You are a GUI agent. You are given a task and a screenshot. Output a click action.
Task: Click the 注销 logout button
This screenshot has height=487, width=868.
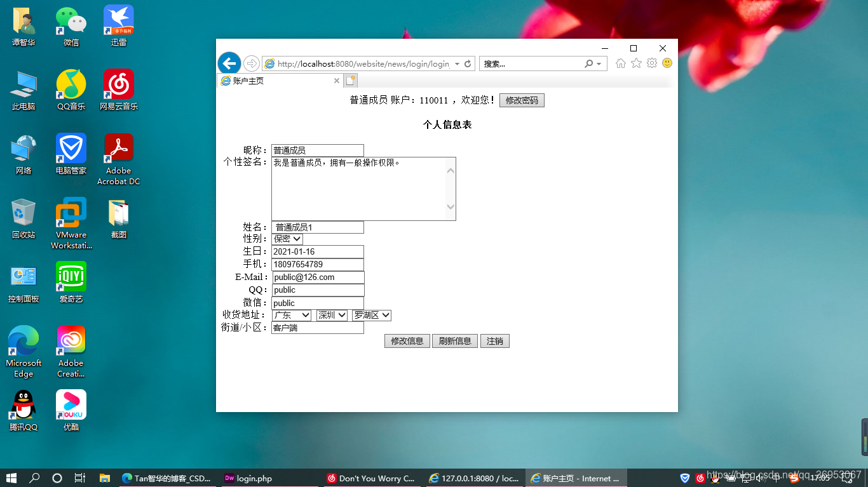point(494,340)
